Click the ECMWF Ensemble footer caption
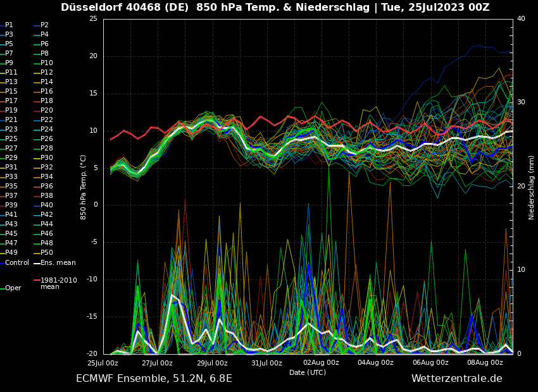The height and width of the screenshot is (392, 538). [x=154, y=379]
